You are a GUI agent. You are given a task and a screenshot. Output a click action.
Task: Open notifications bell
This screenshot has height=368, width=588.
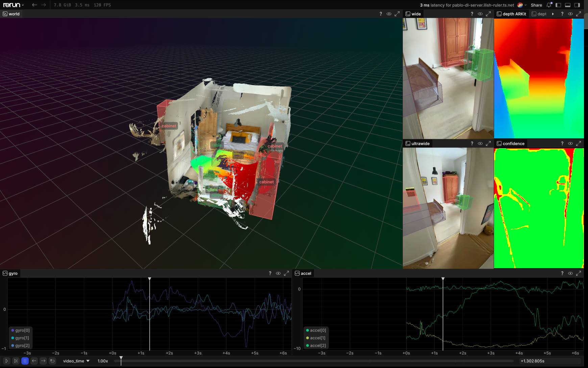549,5
